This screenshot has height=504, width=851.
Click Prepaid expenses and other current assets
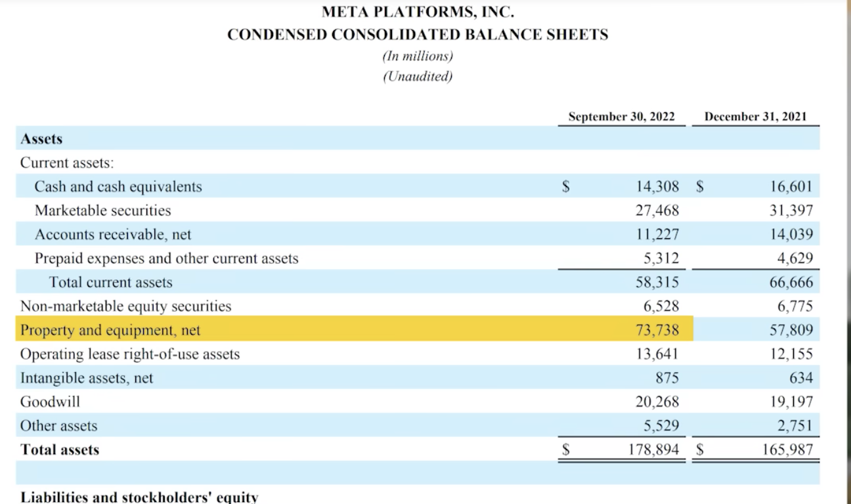[x=166, y=259]
